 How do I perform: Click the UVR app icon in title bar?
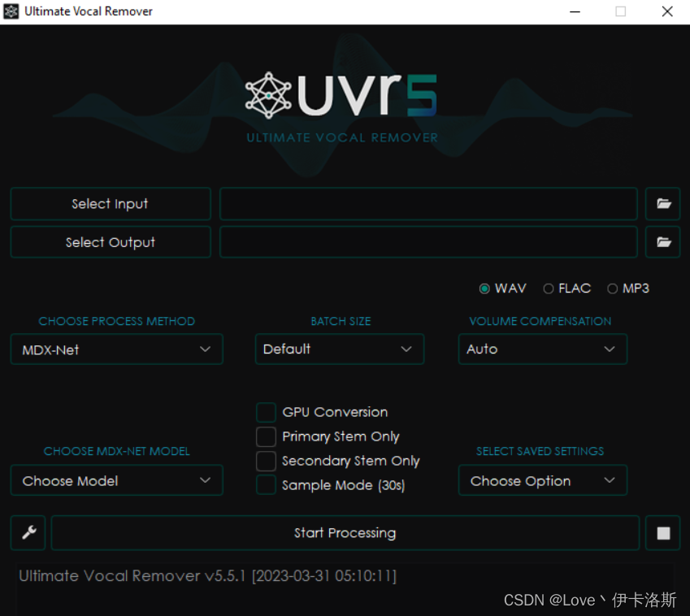11,11
